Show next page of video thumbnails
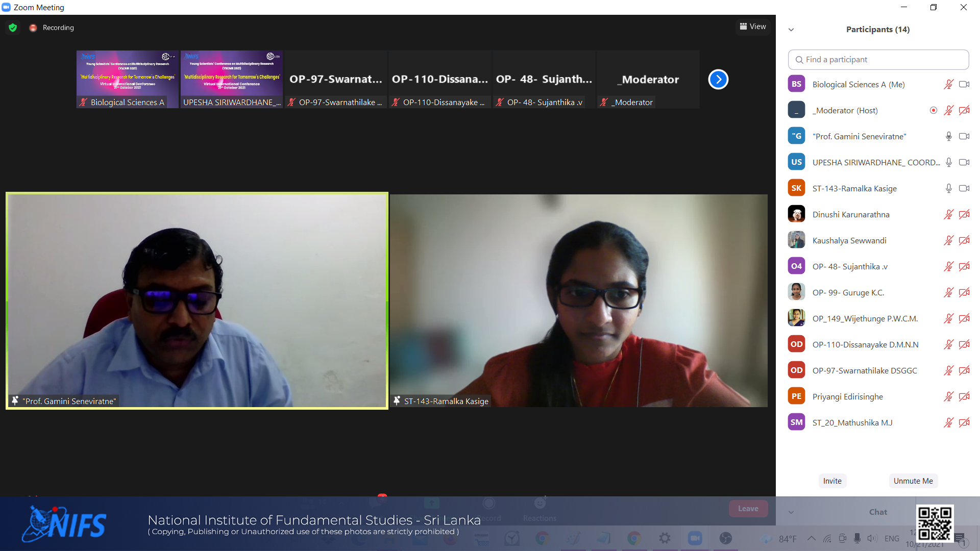This screenshot has height=551, width=980. (718, 79)
